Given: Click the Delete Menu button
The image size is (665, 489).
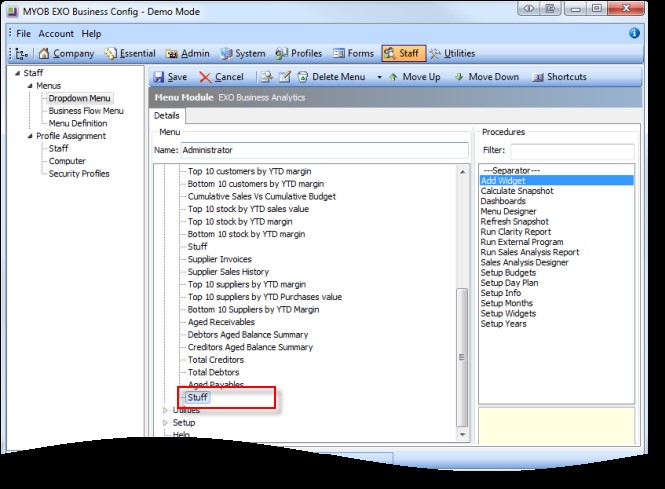Looking at the screenshot, I should (332, 77).
